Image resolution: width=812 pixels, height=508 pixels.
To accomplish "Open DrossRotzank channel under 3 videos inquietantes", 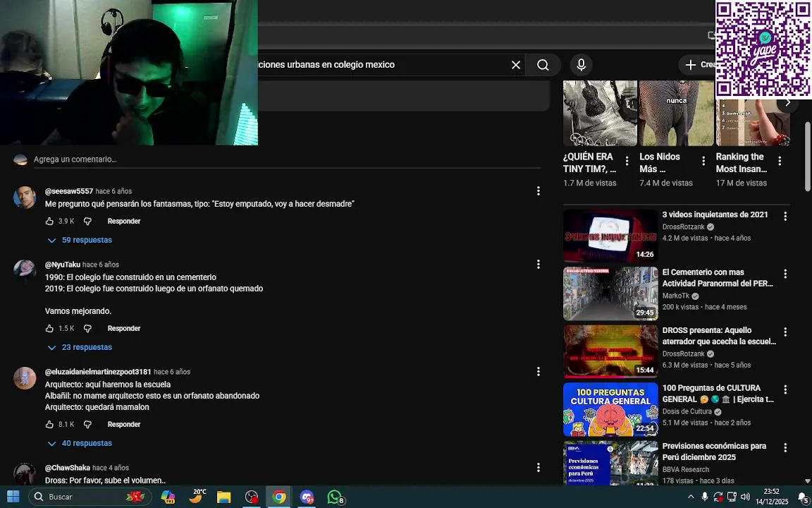I will point(684,227).
